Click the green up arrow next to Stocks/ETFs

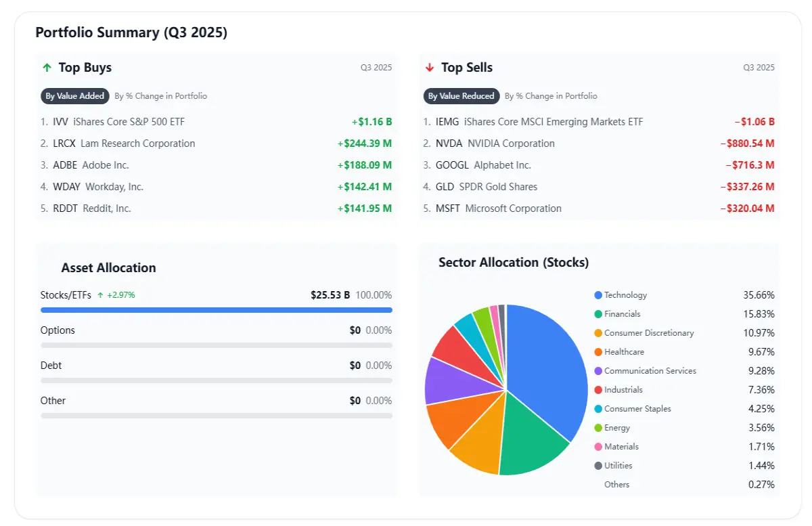click(x=100, y=295)
